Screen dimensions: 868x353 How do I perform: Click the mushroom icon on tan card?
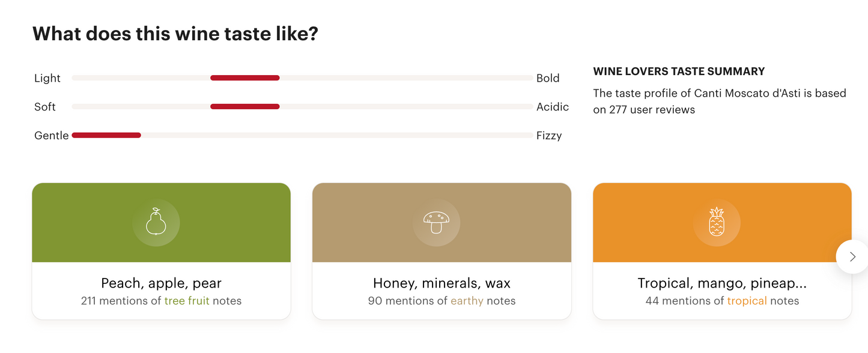[437, 223]
